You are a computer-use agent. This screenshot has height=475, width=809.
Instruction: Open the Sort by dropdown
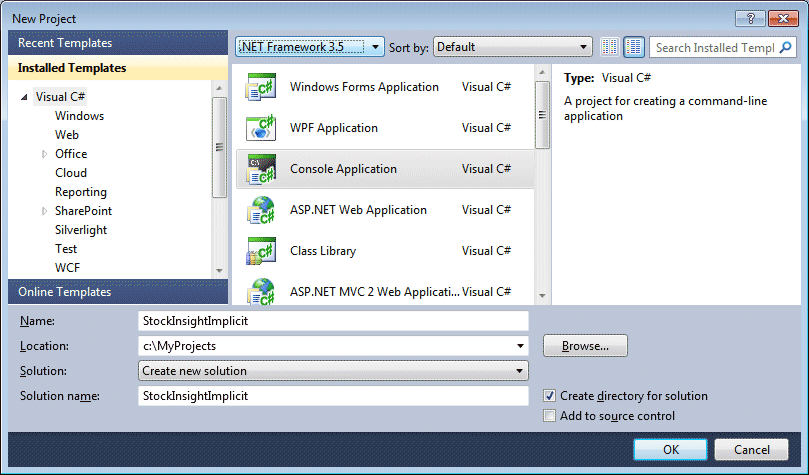pos(513,47)
